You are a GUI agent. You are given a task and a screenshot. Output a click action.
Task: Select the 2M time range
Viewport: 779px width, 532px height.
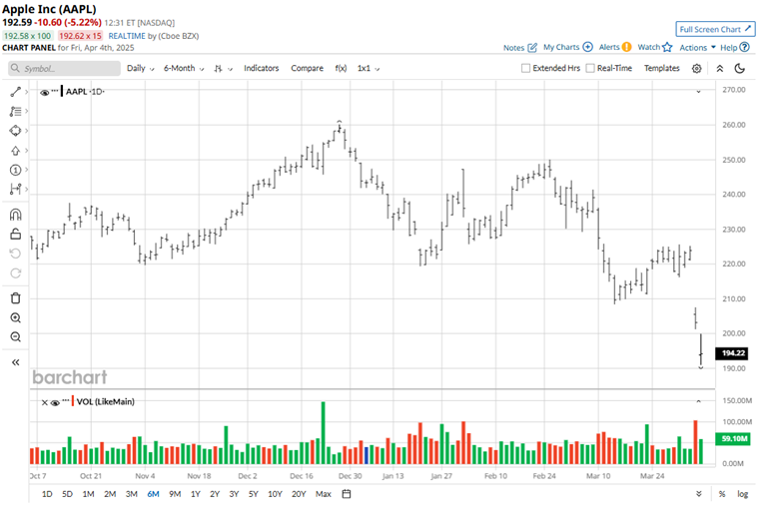pos(110,494)
